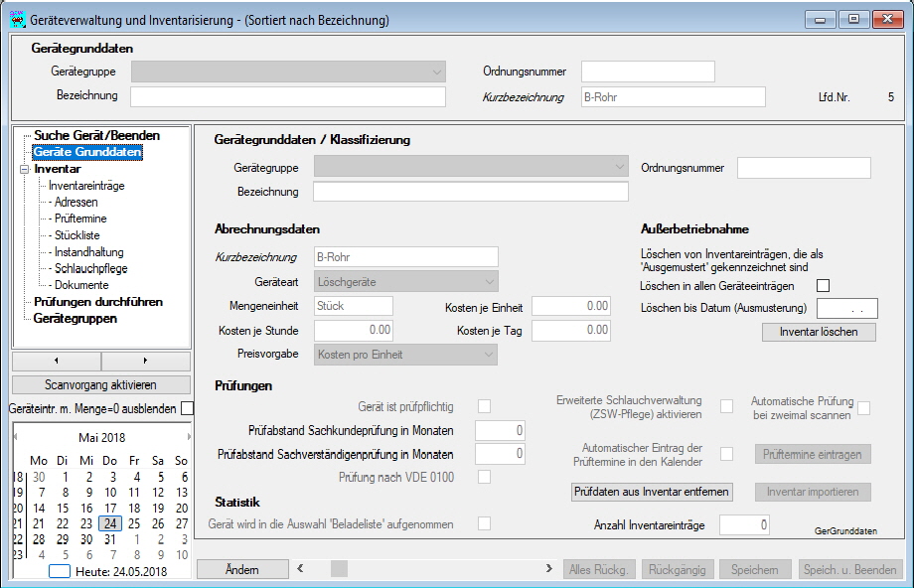Image resolution: width=914 pixels, height=588 pixels.
Task: Open 'Schlauchpflege' in the navigation tree
Action: (x=90, y=268)
